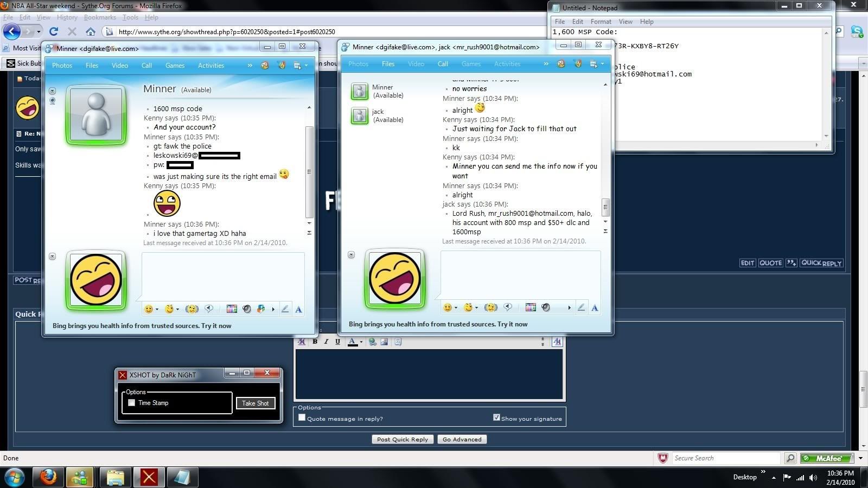Open handwriting pen in Minner chat
The width and height of the screenshot is (868, 488).
(285, 309)
